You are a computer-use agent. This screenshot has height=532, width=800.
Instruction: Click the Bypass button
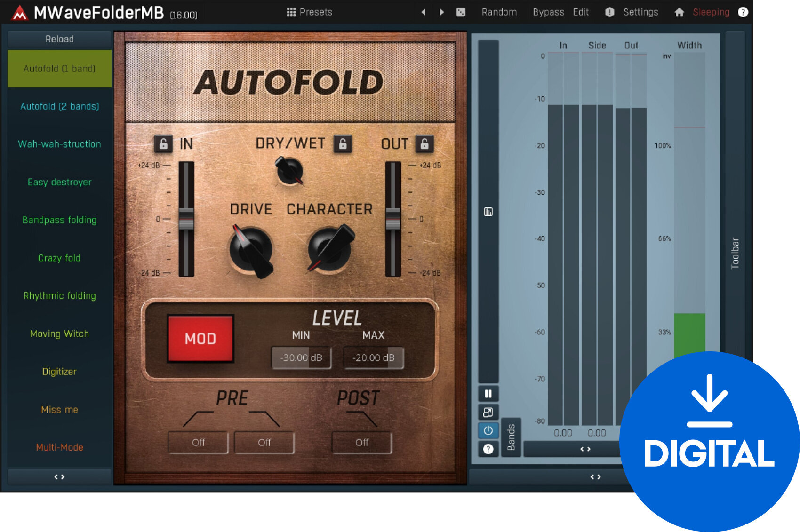[548, 12]
